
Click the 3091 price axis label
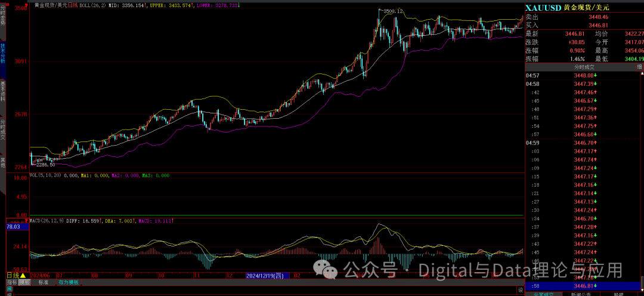pos(20,61)
